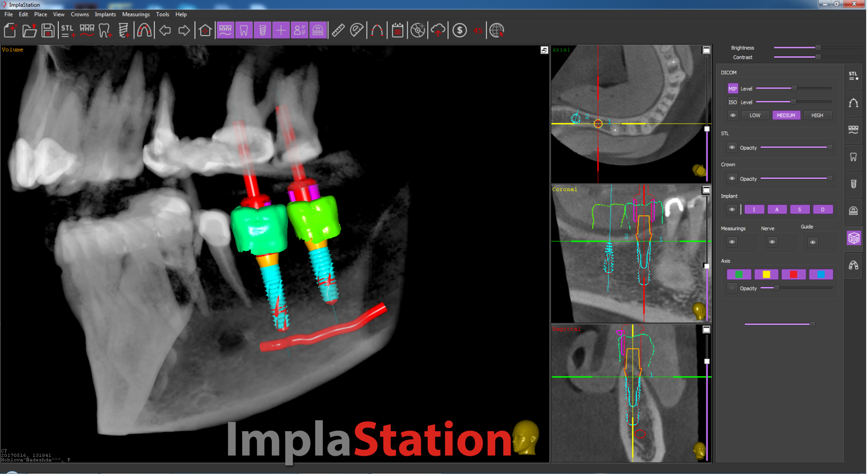The height and width of the screenshot is (474, 868).
Task: Click the redo right arrow
Action: [x=184, y=30]
